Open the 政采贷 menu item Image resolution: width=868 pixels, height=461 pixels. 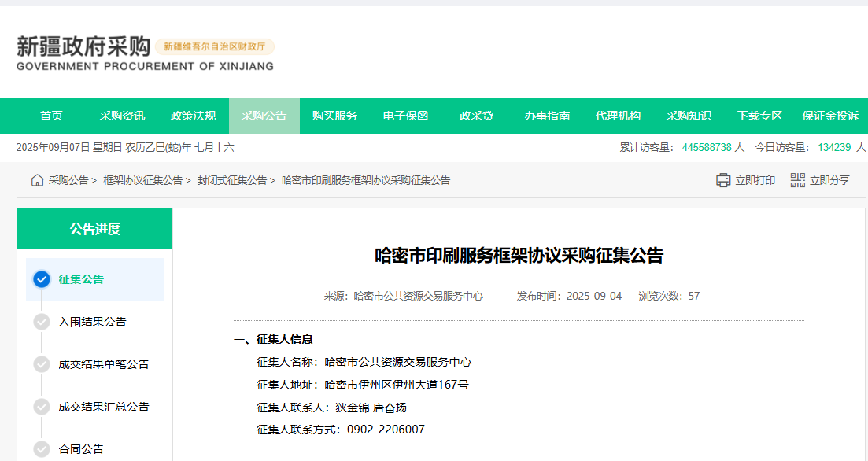coord(477,116)
